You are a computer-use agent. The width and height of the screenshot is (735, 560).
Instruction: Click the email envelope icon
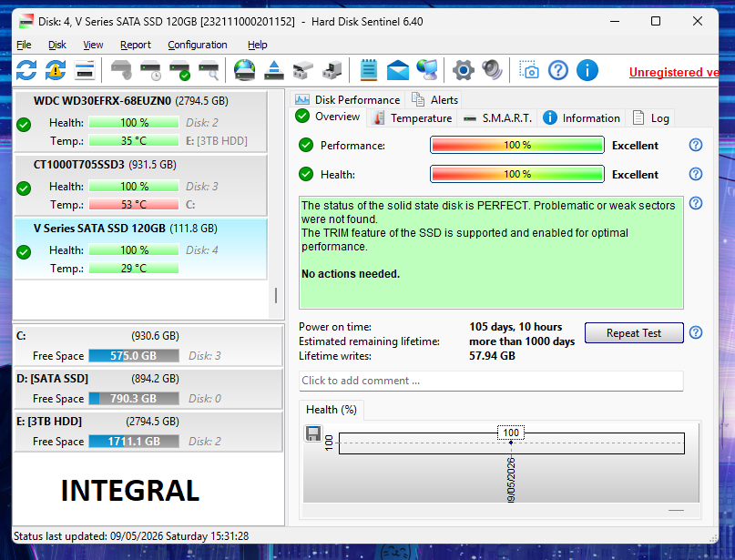coord(397,70)
